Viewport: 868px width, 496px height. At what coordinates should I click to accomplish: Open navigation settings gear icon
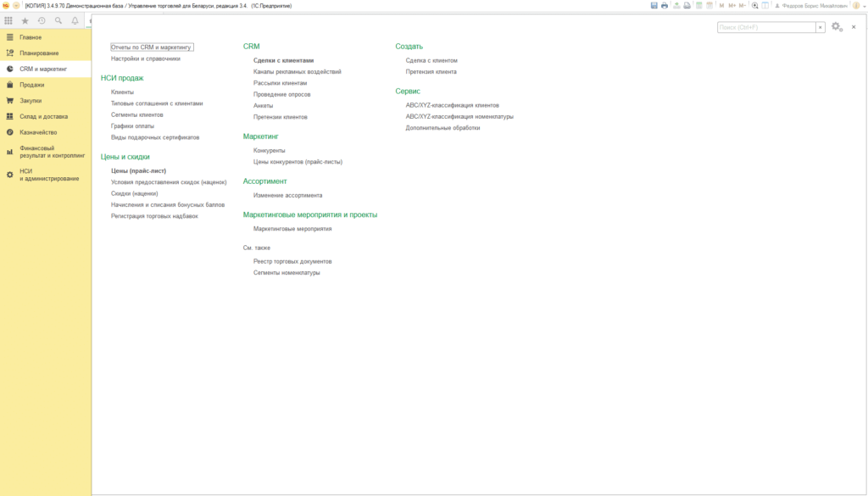point(837,26)
